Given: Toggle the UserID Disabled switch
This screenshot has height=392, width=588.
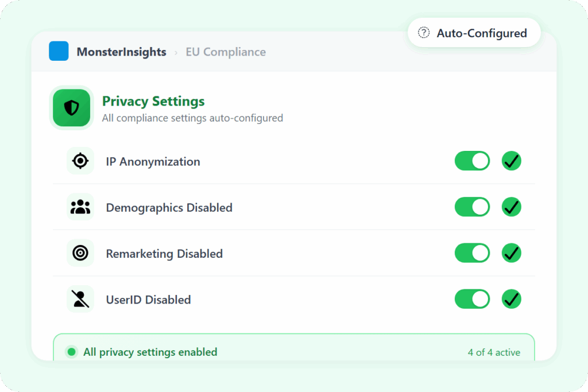Looking at the screenshot, I should coord(472,299).
